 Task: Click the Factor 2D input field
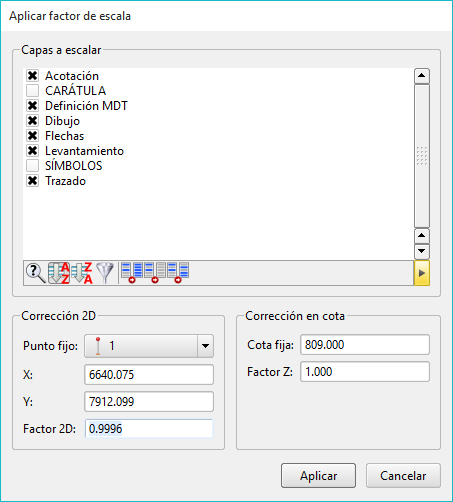click(x=149, y=429)
